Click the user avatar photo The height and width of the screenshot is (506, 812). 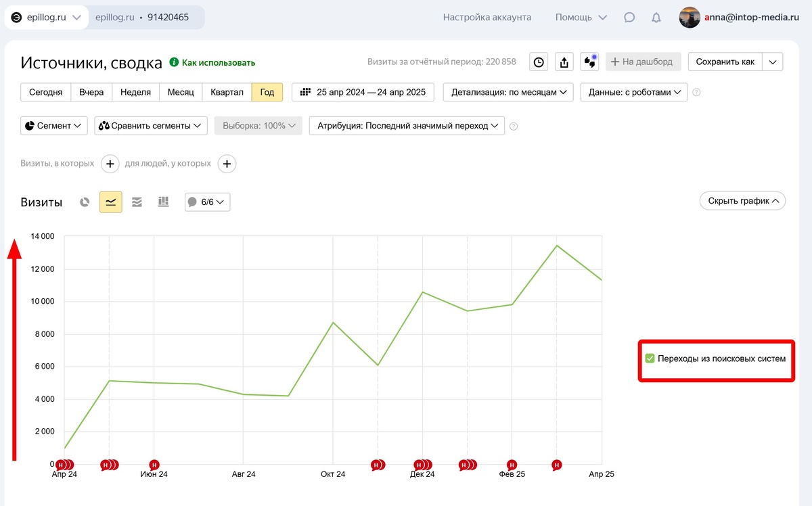pos(690,18)
